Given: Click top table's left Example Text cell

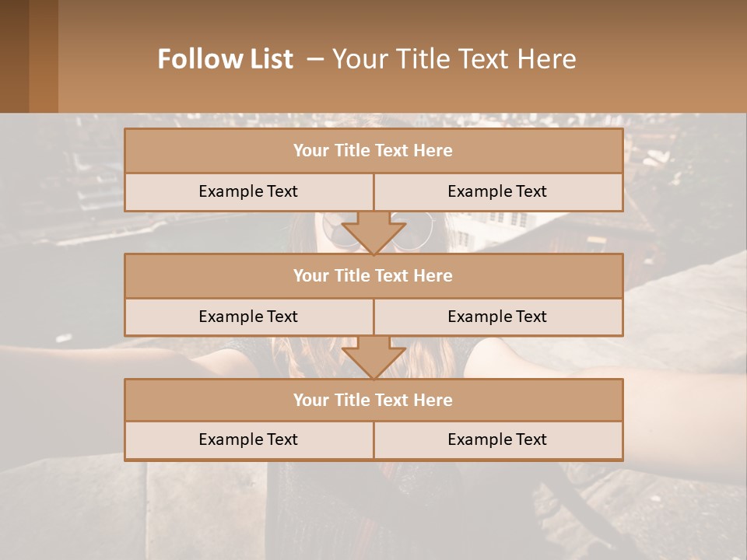Looking at the screenshot, I should [x=248, y=191].
